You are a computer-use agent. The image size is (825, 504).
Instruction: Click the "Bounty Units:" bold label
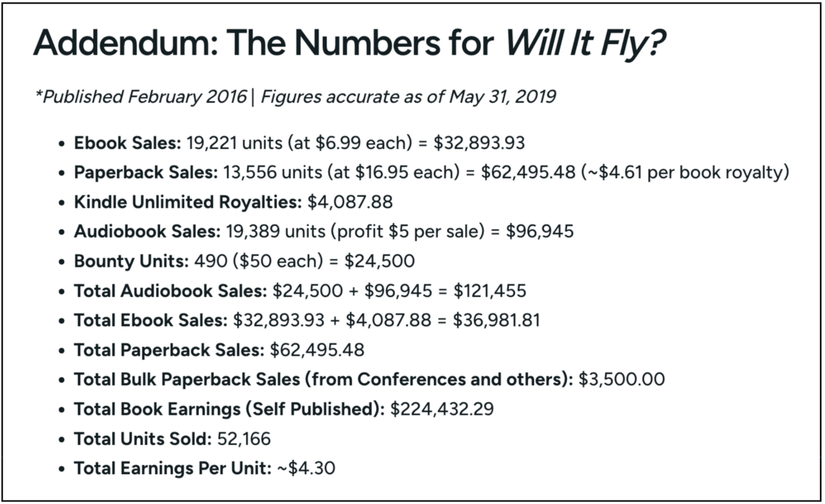coord(132,261)
